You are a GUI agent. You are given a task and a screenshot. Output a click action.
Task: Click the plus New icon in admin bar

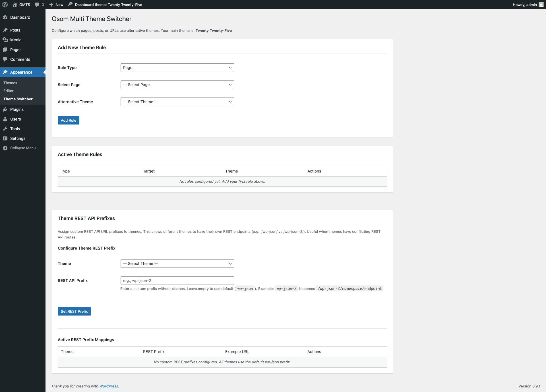[51, 5]
